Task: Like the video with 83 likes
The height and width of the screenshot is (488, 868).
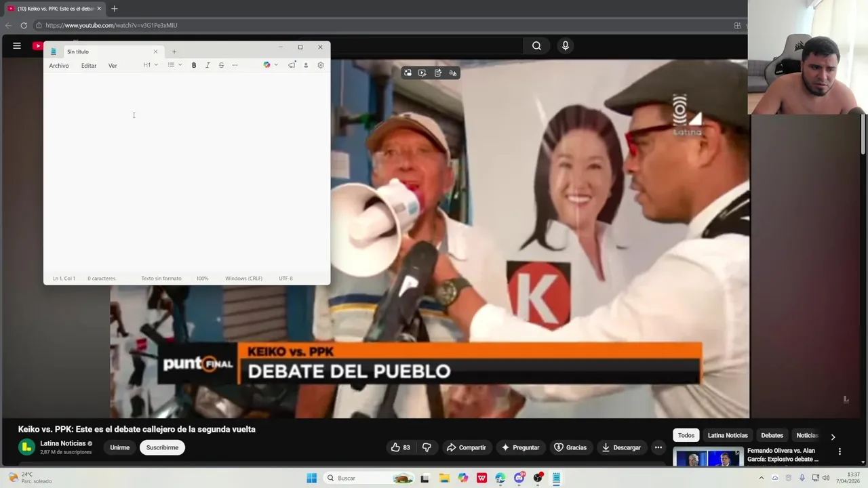Action: pos(401,447)
